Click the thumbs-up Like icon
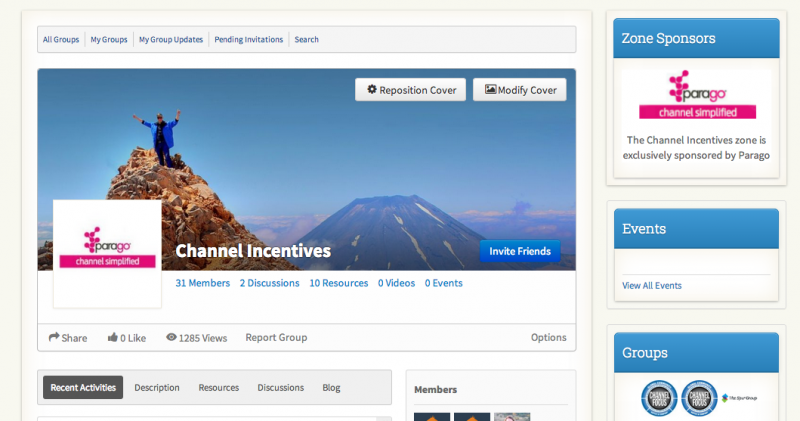The width and height of the screenshot is (800, 421). point(113,337)
